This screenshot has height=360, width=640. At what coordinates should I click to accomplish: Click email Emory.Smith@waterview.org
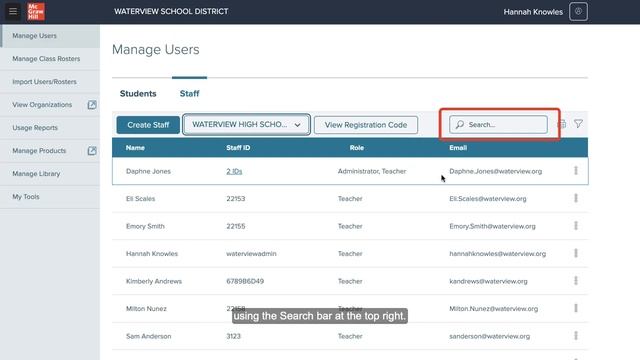point(492,226)
